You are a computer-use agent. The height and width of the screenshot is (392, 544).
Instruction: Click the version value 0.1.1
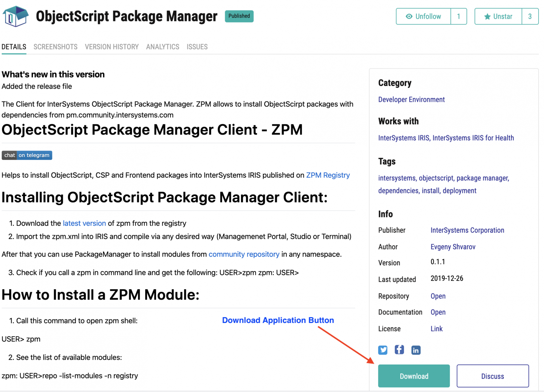click(x=438, y=262)
